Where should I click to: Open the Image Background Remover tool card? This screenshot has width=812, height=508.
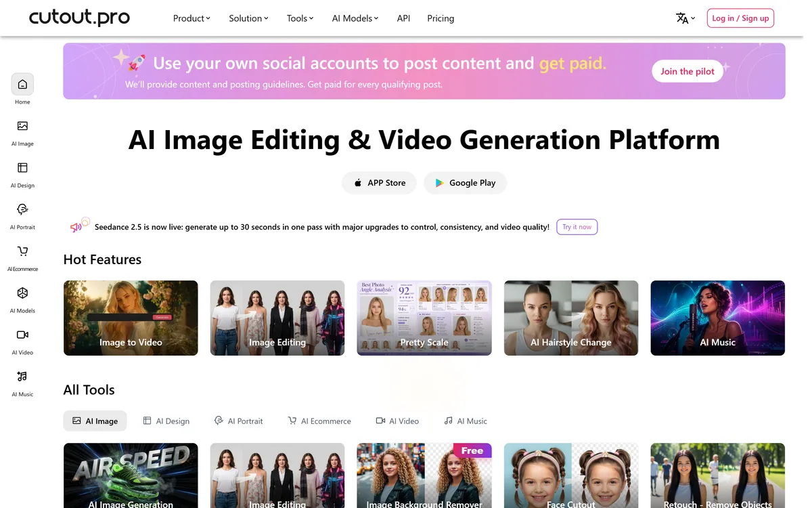click(424, 475)
